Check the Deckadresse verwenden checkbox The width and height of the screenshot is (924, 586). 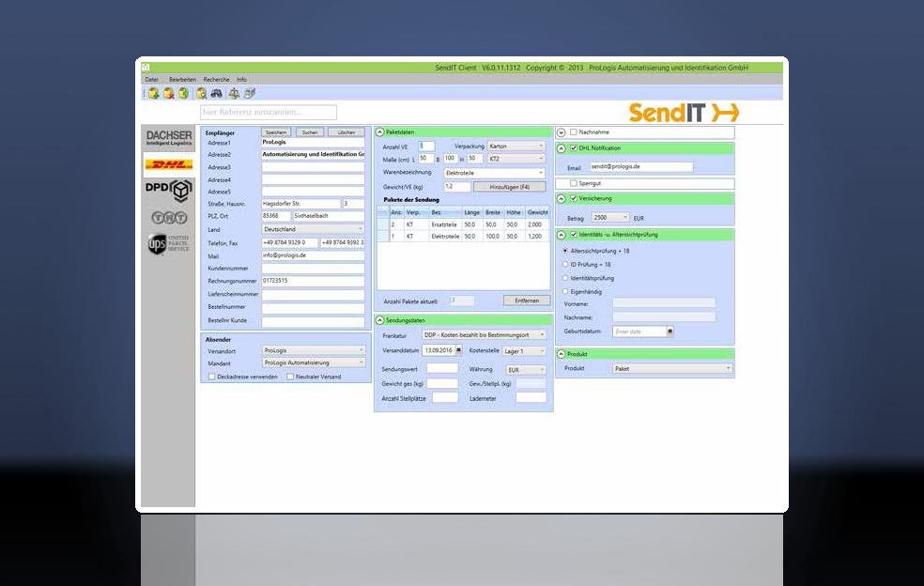click(x=211, y=377)
